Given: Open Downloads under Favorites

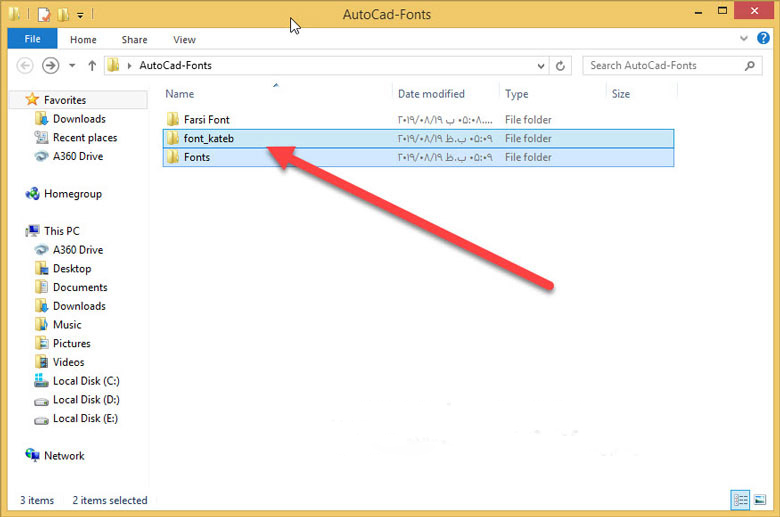Looking at the screenshot, I should [x=79, y=119].
